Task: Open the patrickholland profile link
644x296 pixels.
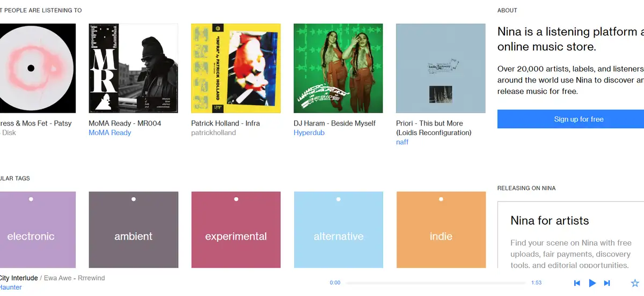Action: pyautogui.click(x=213, y=132)
